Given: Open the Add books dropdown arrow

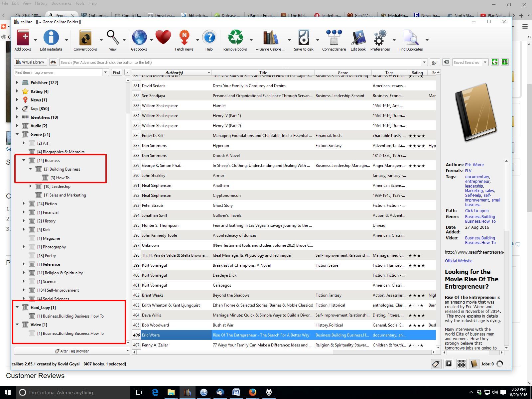Looking at the screenshot, I should pos(35,40).
